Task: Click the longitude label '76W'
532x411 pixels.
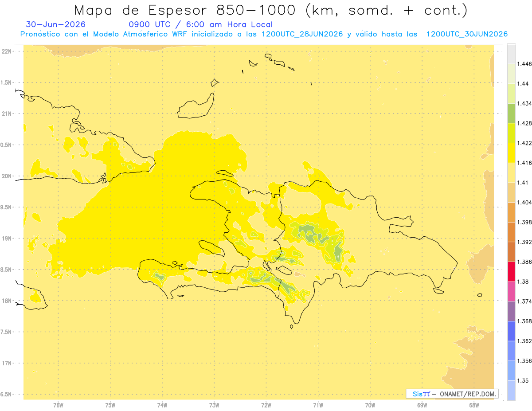Action: pyautogui.click(x=59, y=405)
